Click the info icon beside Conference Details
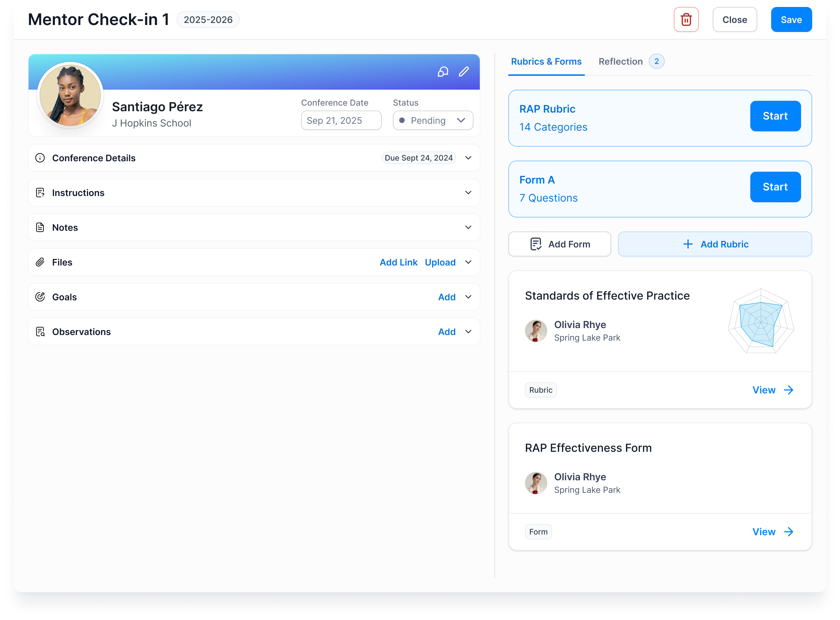840x620 pixels. click(40, 158)
